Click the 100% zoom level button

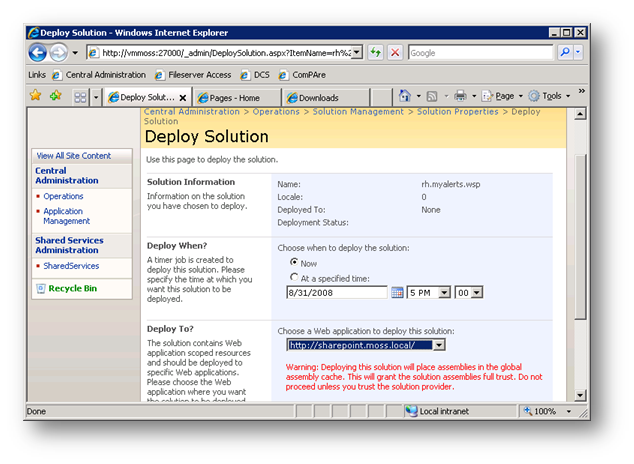pyautogui.click(x=541, y=411)
